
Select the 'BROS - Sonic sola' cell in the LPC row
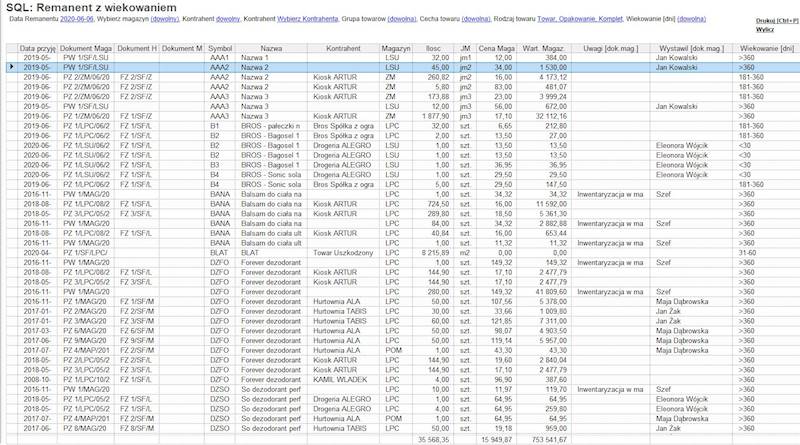tap(271, 185)
